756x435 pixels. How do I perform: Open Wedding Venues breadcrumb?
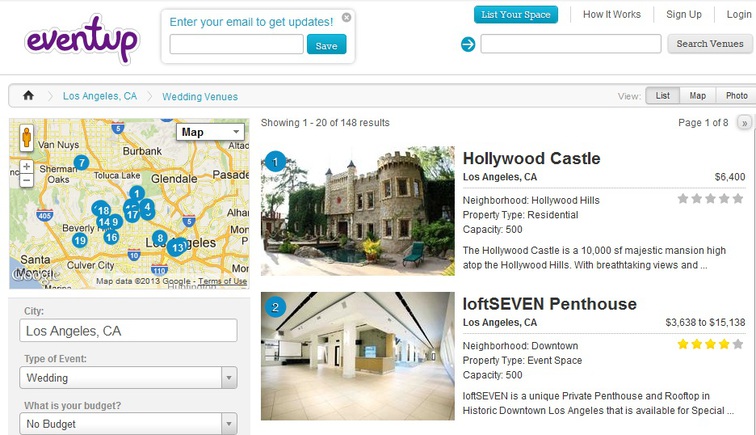200,96
